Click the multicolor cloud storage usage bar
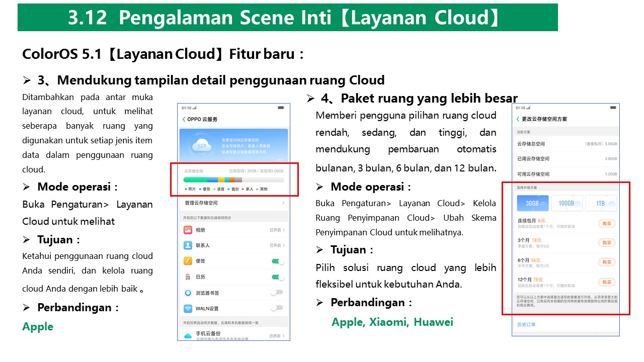Image resolution: width=644 pixels, height=362 pixels. 233,179
